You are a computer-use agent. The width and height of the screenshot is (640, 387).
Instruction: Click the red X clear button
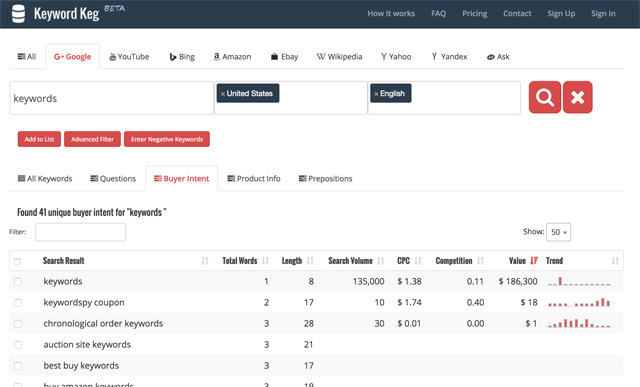[x=578, y=97]
